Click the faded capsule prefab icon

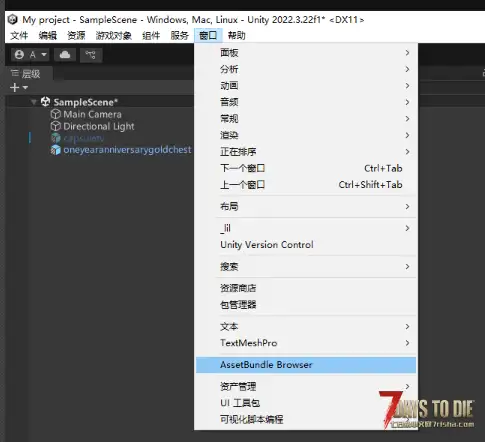coord(55,138)
